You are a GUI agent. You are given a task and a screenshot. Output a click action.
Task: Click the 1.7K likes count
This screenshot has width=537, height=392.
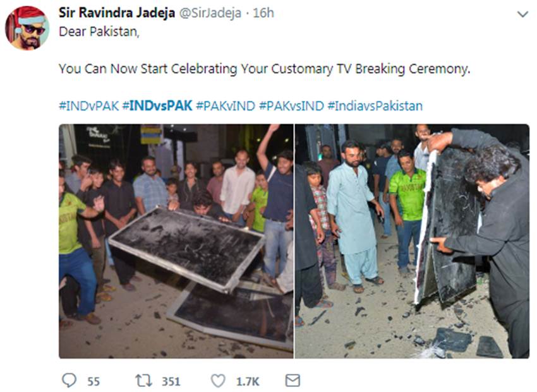[248, 381]
